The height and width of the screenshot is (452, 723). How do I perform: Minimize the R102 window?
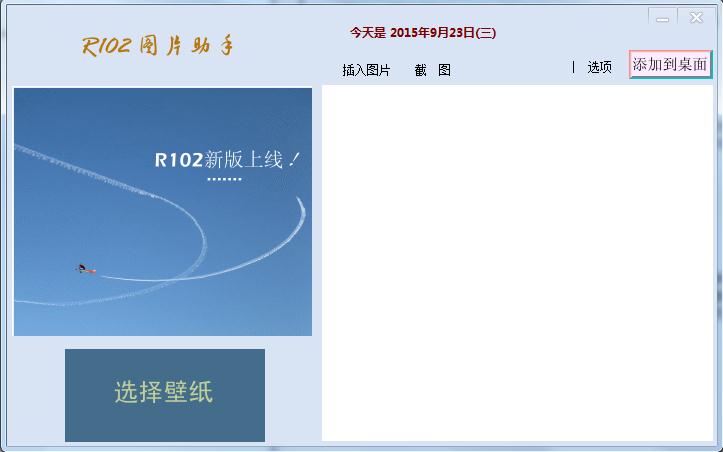[663, 17]
